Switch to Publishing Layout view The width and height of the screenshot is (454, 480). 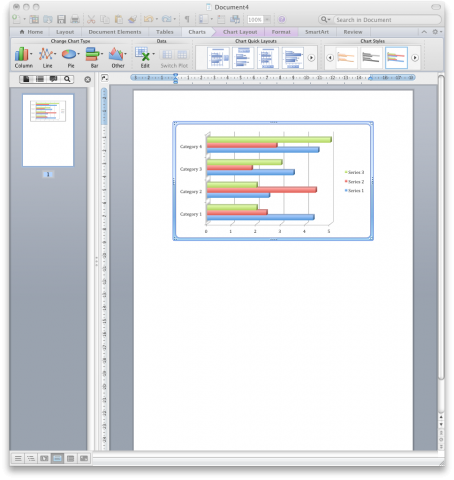tap(44, 459)
